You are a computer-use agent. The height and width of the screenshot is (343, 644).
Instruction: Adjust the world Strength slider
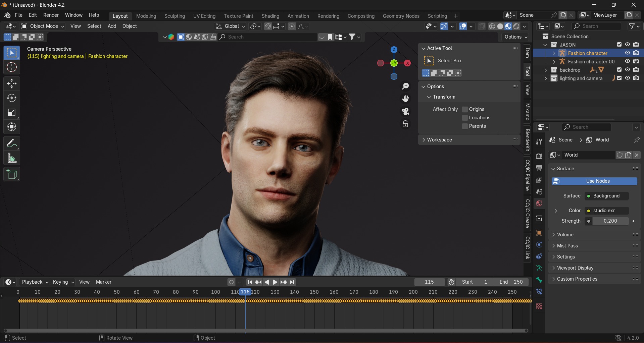coord(610,221)
